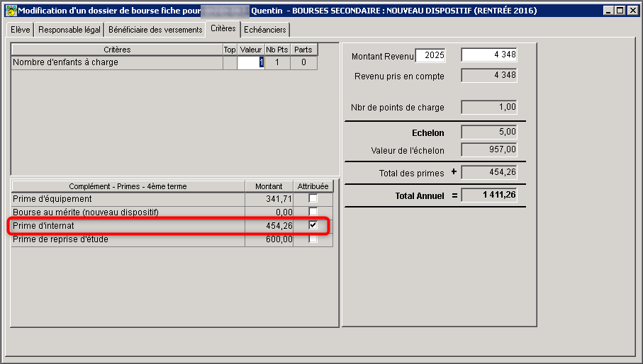The image size is (643, 364).
Task: Minimize the dossier de bourse window
Action: click(x=608, y=11)
